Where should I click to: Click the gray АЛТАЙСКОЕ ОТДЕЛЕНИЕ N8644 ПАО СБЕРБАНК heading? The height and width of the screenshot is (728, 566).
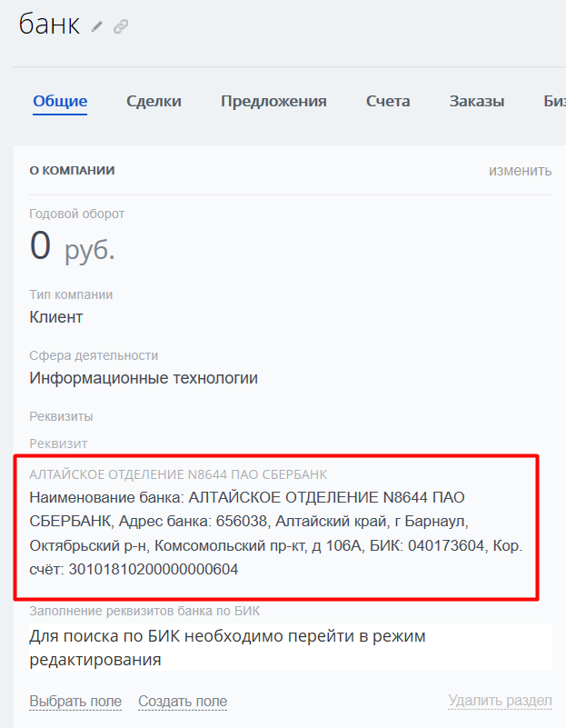click(178, 474)
